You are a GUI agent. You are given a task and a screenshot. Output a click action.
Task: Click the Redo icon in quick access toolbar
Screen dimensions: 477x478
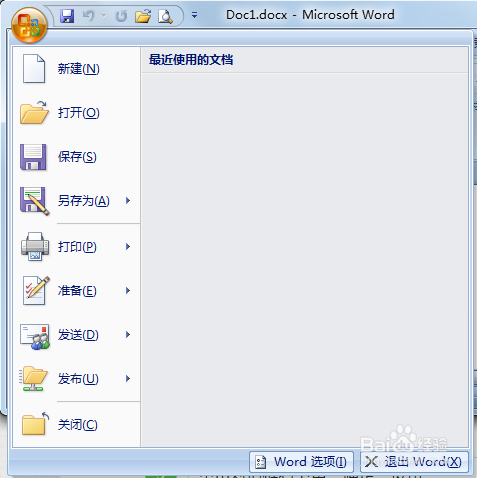click(121, 16)
